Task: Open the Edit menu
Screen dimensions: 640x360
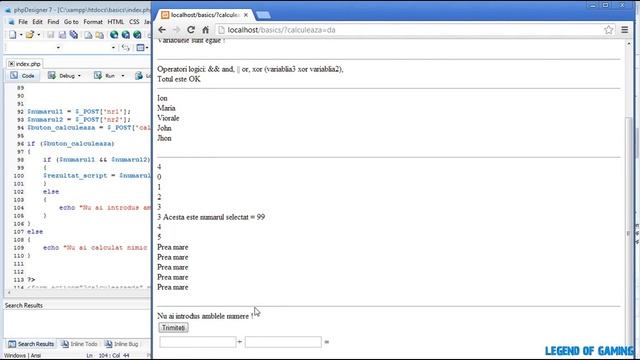Action: pyautogui.click(x=38, y=22)
